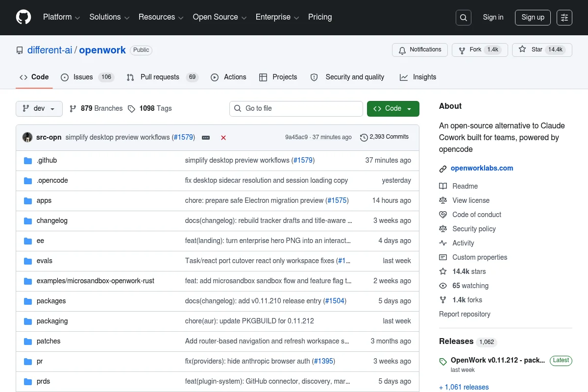Screen dimensions: 588x392
Task: Switch to the Projects tab
Action: (278, 77)
